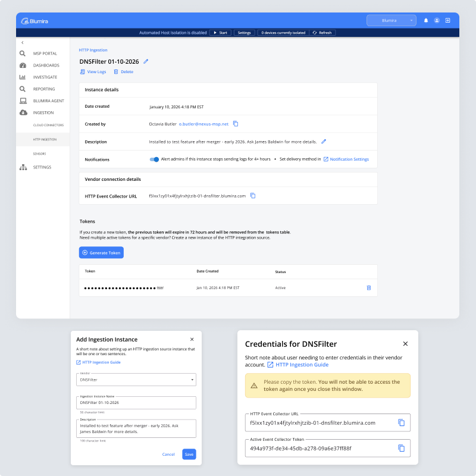Edit instance name DNSFilter 01-10-2026 pencil
The image size is (476, 476).
pos(146,61)
